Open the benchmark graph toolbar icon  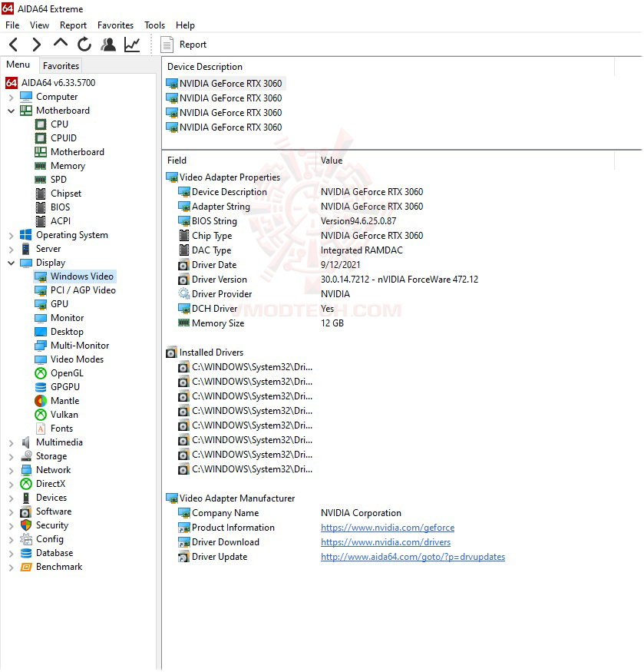(x=132, y=44)
